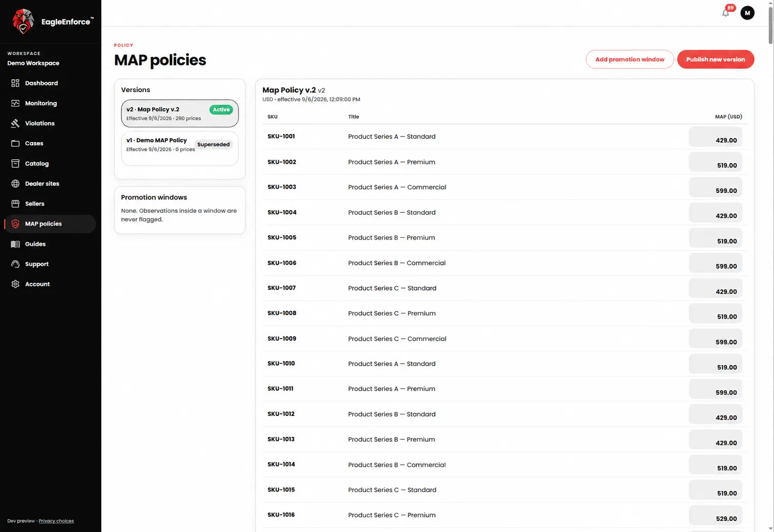The height and width of the screenshot is (532, 774).
Task: Click the Support headset icon
Action: click(x=15, y=264)
